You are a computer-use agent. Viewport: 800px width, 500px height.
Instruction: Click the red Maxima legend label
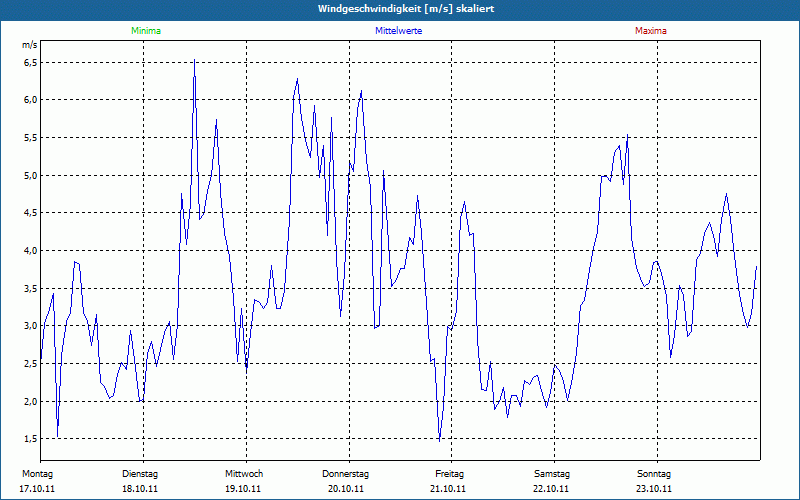651,31
